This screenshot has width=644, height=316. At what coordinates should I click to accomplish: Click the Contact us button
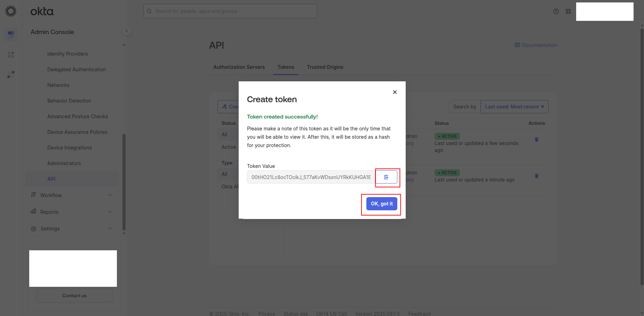[x=74, y=295]
